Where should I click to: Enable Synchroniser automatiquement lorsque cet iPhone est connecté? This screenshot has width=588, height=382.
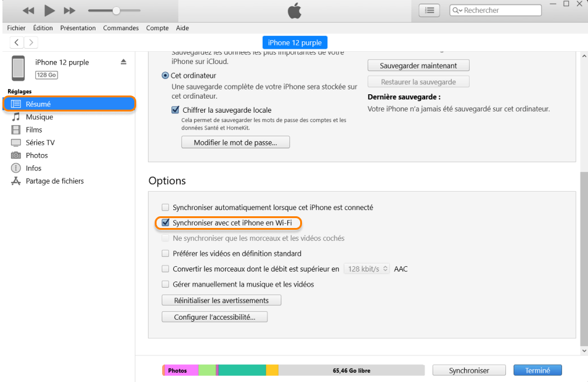click(165, 208)
